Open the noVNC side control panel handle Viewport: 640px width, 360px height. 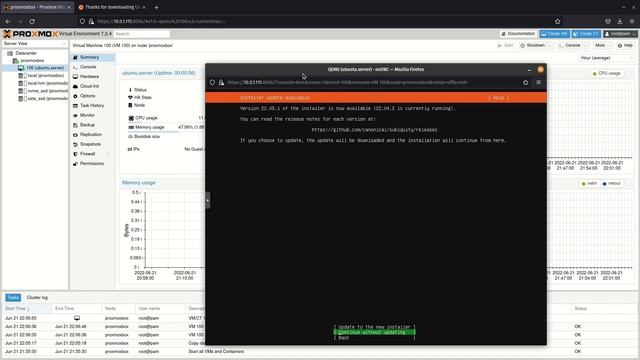point(208,200)
